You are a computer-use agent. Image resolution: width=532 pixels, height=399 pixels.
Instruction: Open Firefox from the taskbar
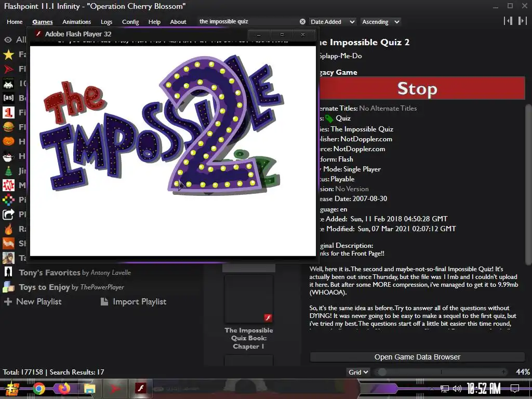[64, 389]
